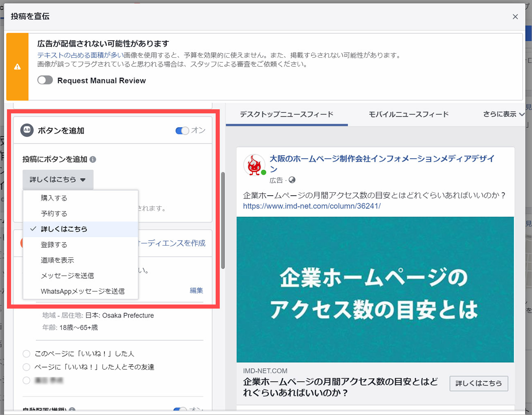
Task: Click the globe audience icon
Action: (292, 180)
